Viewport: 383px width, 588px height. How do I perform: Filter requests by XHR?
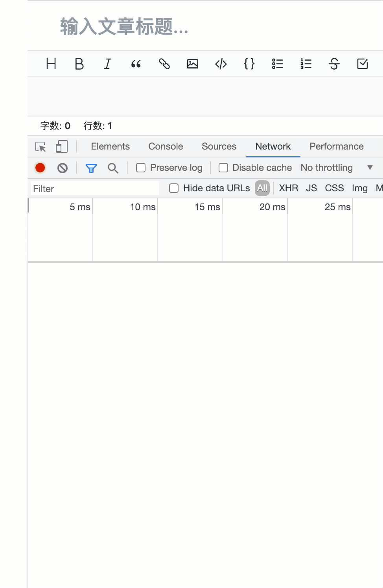289,188
